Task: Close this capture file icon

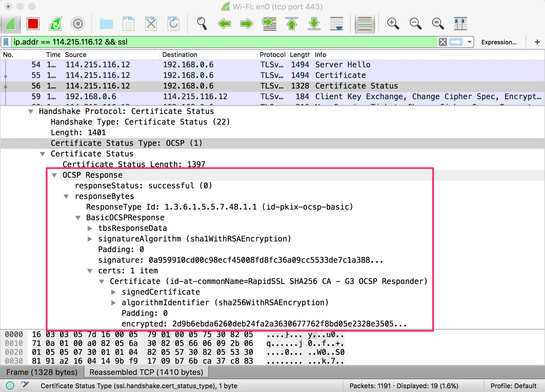Action: tap(151, 24)
